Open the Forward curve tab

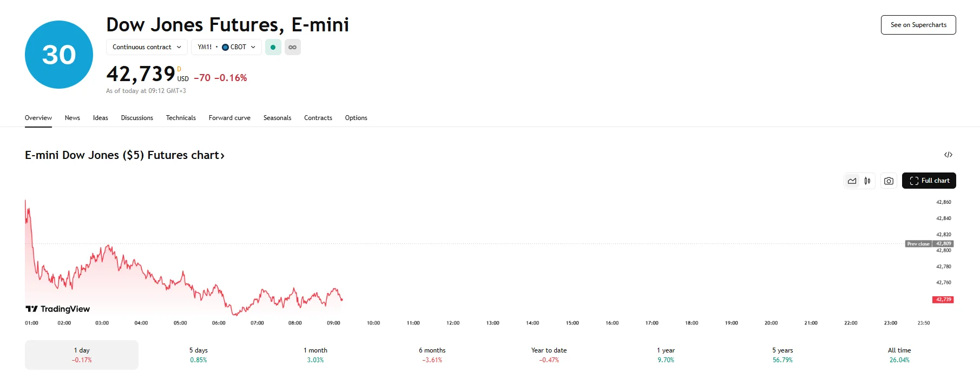(229, 118)
